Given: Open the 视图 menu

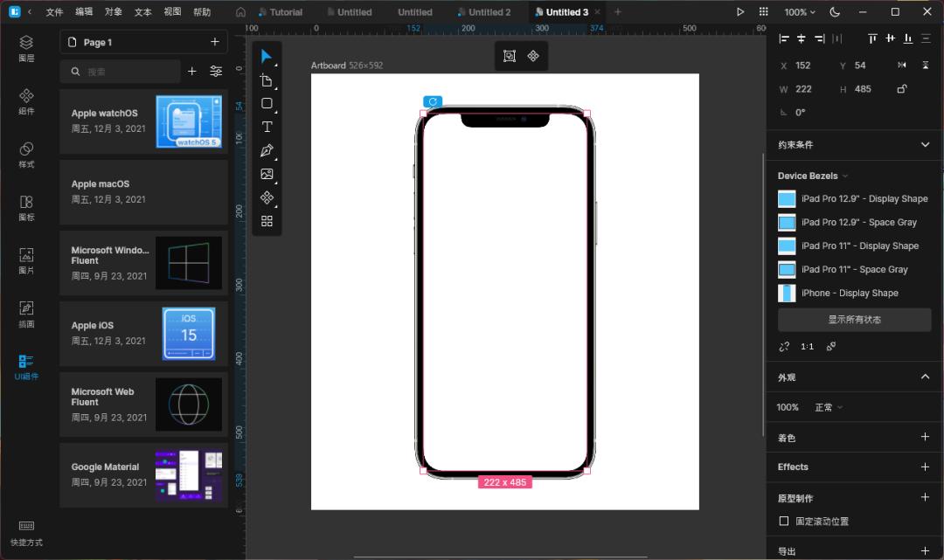Looking at the screenshot, I should point(171,11).
